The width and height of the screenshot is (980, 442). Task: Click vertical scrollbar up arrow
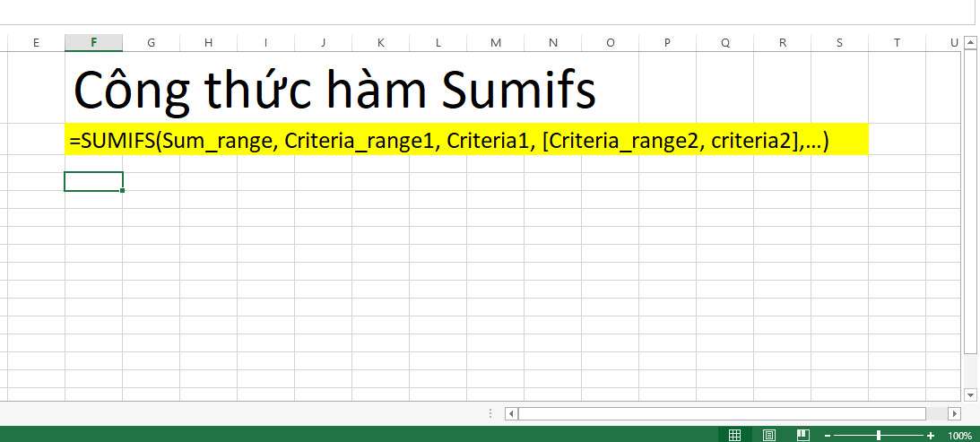(x=970, y=42)
